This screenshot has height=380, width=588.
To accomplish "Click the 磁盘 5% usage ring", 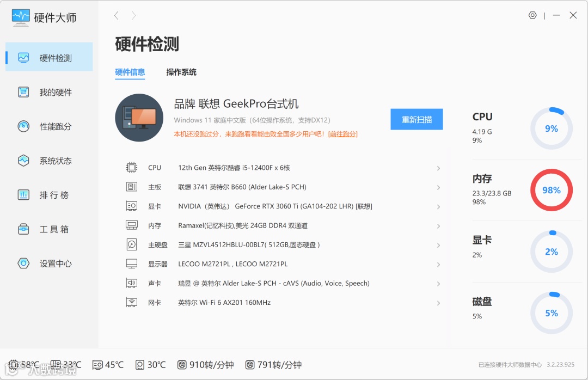I will (x=551, y=313).
